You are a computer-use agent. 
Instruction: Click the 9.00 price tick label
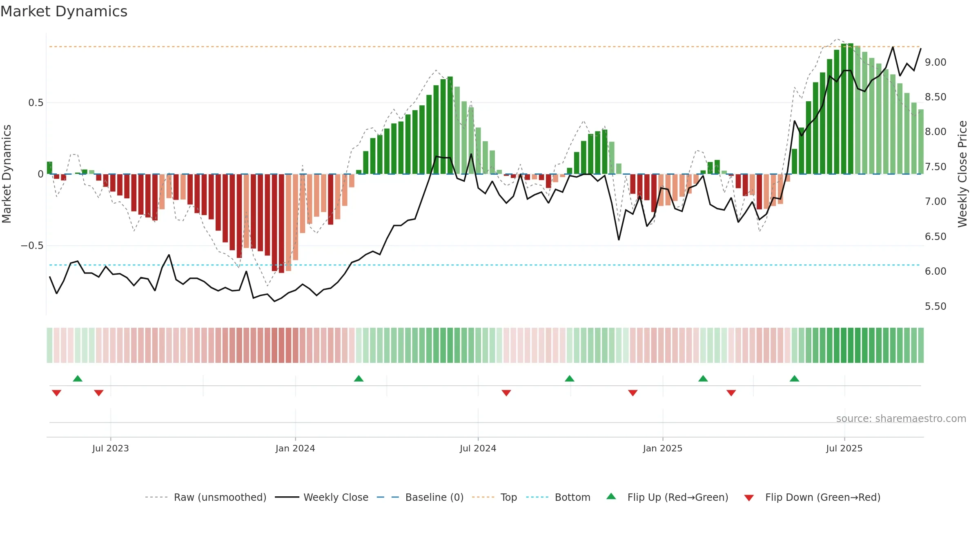(x=935, y=62)
